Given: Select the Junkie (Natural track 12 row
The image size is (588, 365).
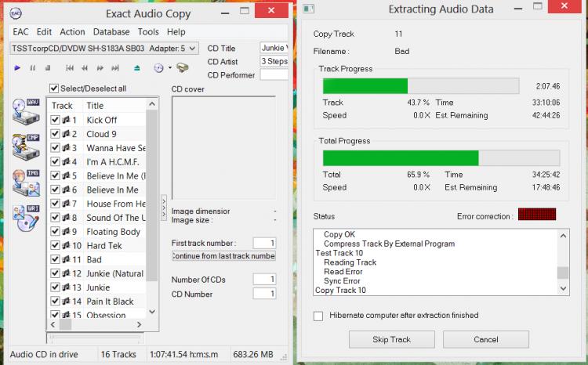Looking at the screenshot, I should 97,273.
